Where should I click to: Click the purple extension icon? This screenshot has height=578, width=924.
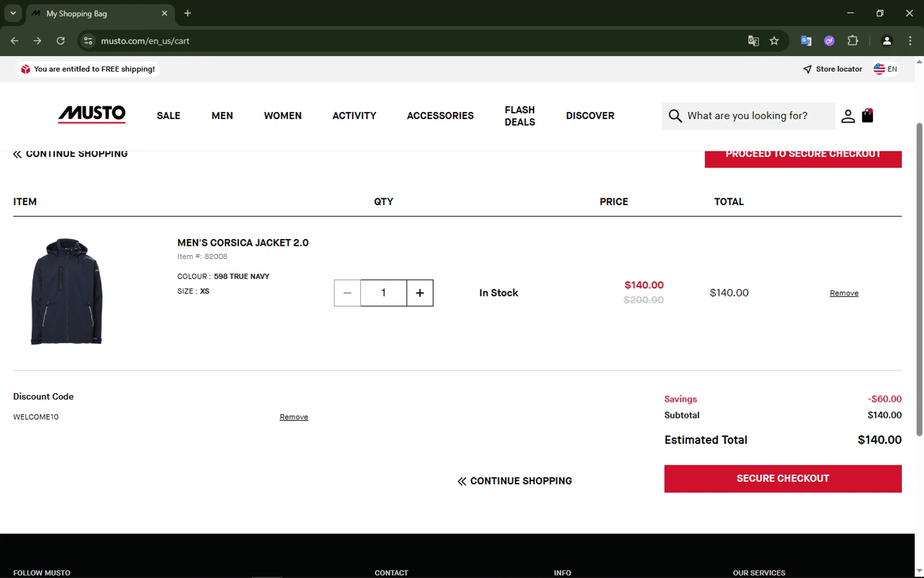(x=829, y=41)
